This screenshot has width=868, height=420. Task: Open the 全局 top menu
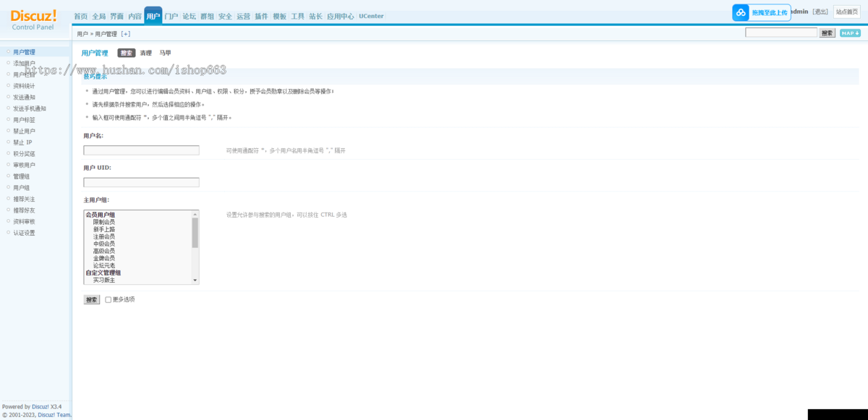point(98,16)
